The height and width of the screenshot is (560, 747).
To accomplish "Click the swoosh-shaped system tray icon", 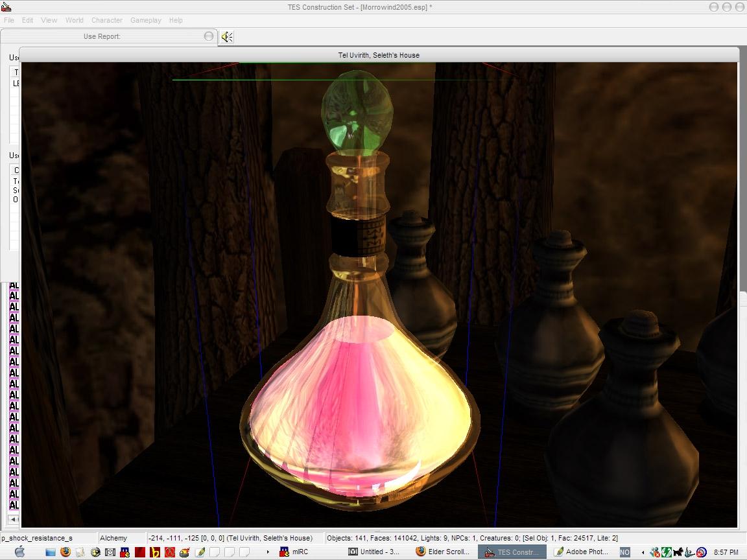I will (689, 552).
